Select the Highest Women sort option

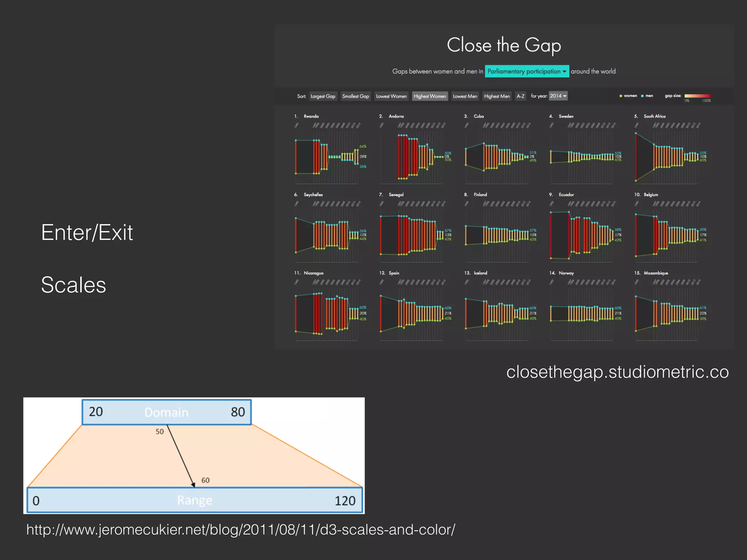click(430, 96)
